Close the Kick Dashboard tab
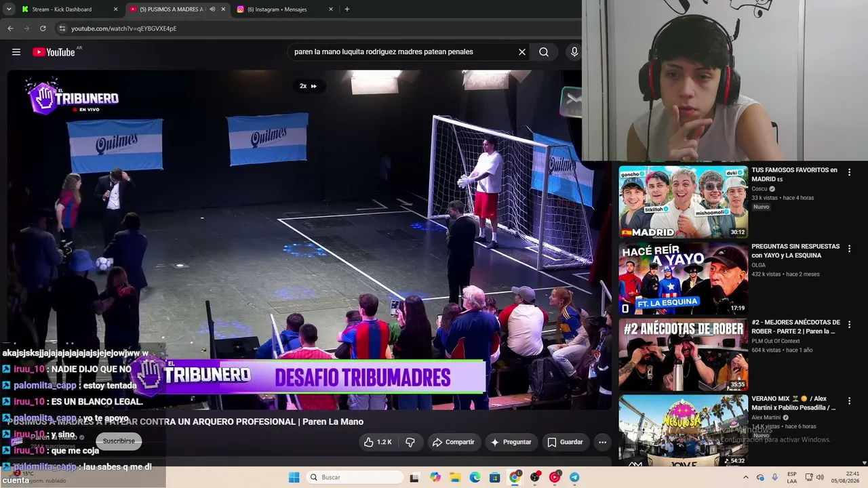Viewport: 868px width, 488px height. [115, 9]
